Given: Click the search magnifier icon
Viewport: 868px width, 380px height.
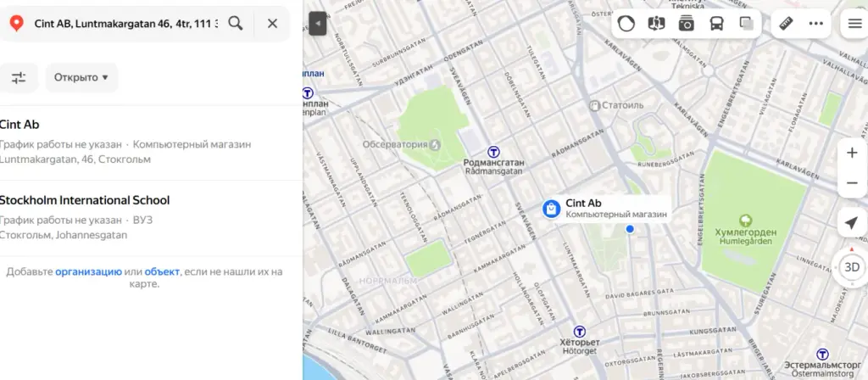Looking at the screenshot, I should tap(236, 23).
